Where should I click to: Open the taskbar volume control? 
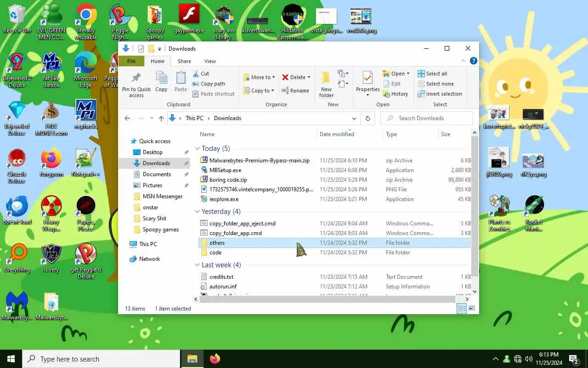pos(529,359)
